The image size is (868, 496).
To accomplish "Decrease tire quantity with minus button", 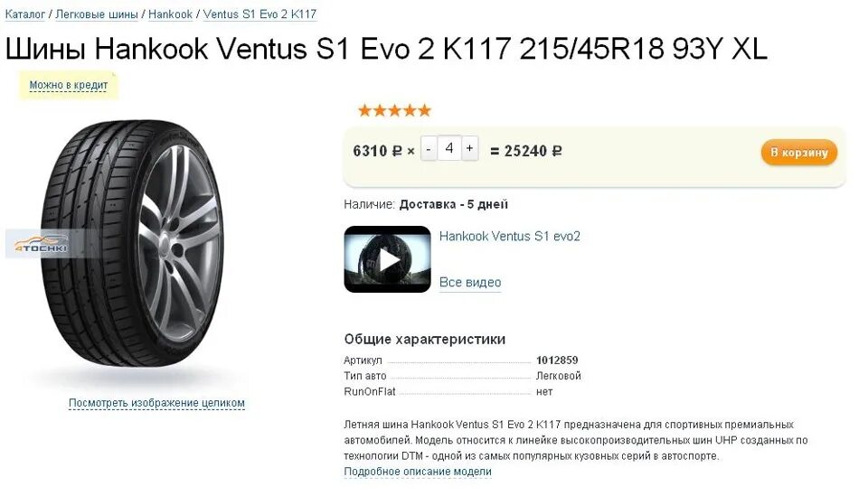I will (429, 149).
